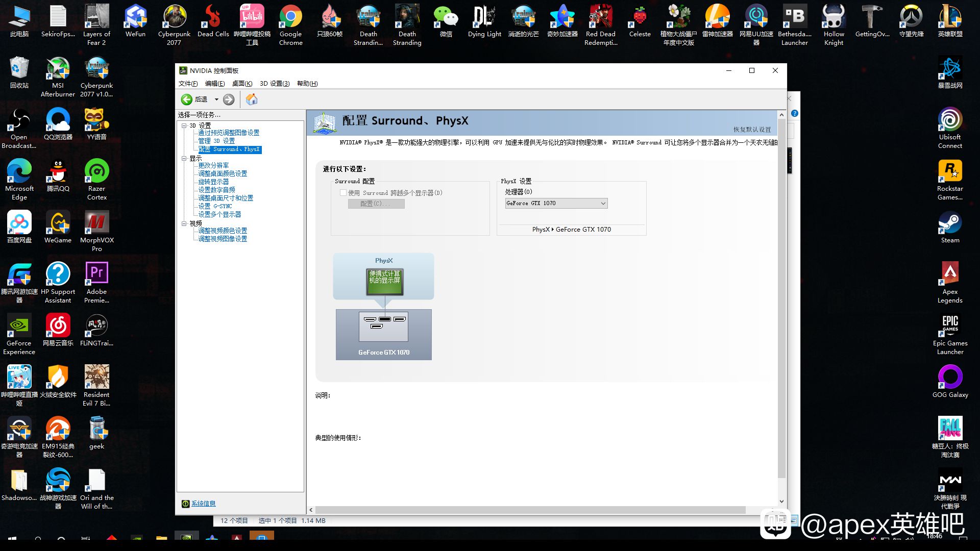The width and height of the screenshot is (980, 551).
Task: Open Steam desktop icon
Action: click(x=950, y=227)
